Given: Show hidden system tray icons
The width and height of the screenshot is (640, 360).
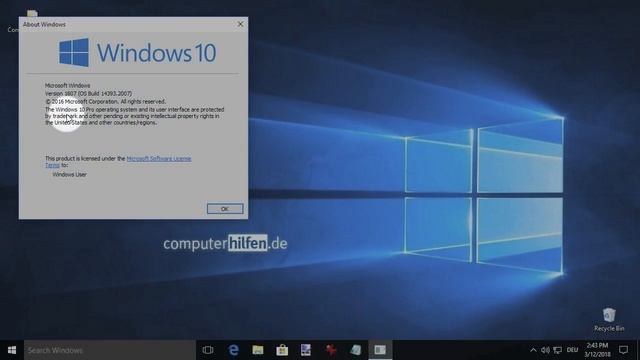Looking at the screenshot, I should tap(533, 350).
